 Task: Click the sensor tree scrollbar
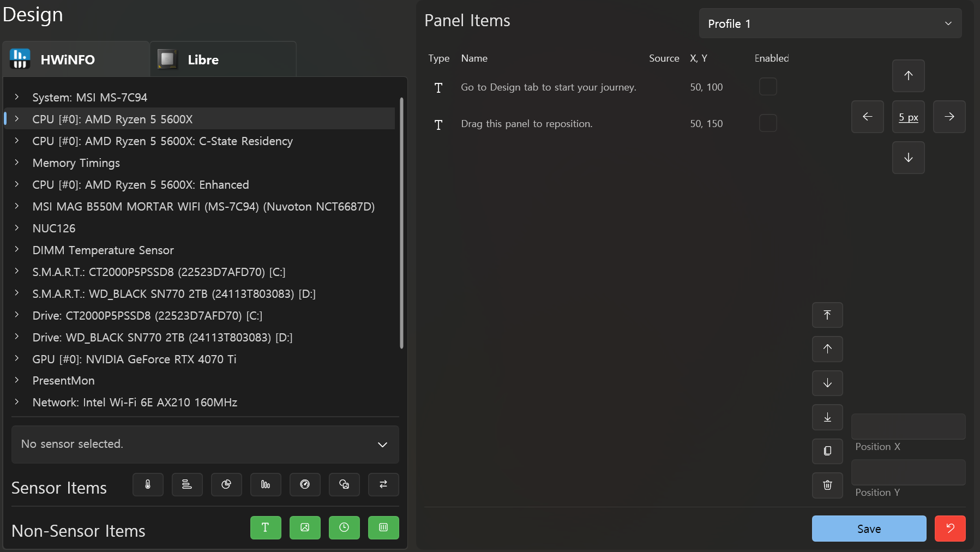coord(402,223)
